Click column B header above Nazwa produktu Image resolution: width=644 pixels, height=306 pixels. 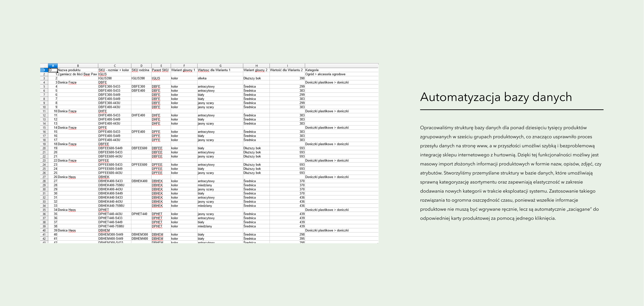(x=78, y=66)
